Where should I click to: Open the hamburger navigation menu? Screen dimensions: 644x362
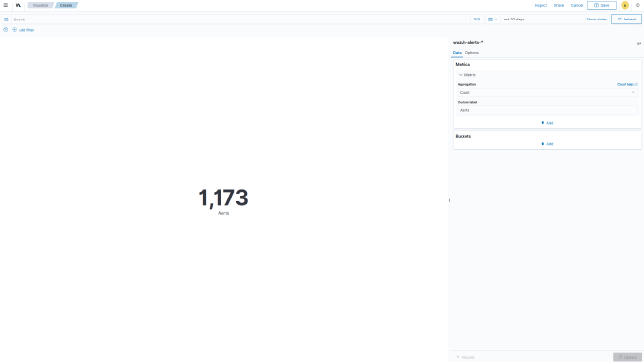[x=6, y=5]
